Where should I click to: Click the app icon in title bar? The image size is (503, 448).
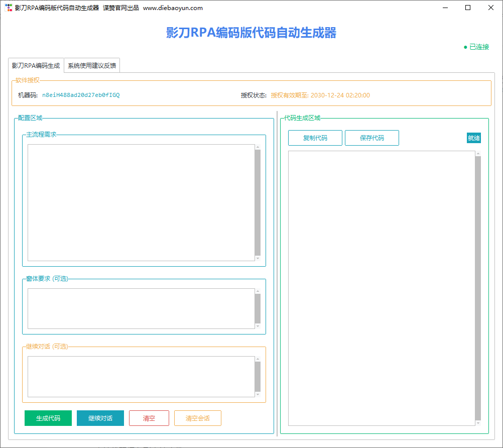[9, 8]
